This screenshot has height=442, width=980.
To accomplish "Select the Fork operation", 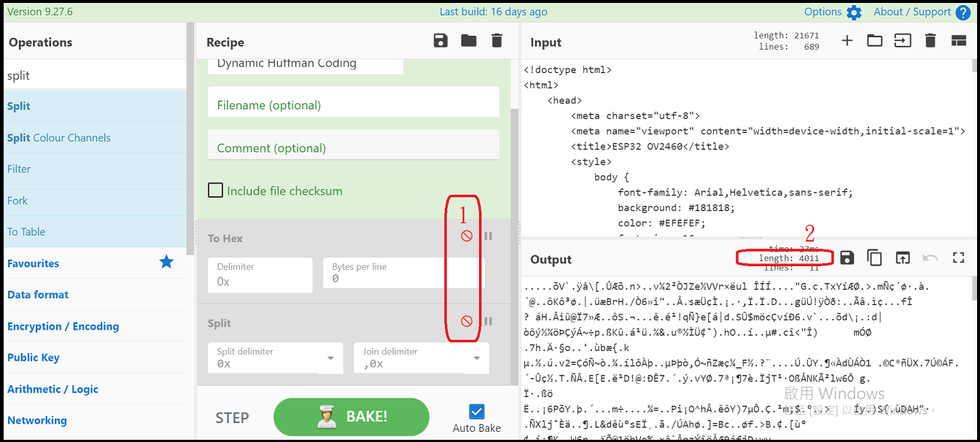I will point(95,200).
